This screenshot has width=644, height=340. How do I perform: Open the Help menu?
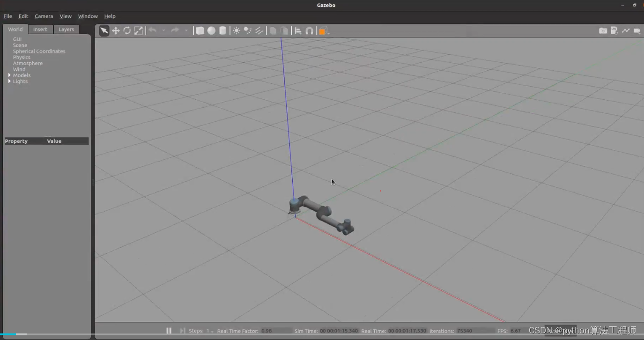click(x=110, y=16)
